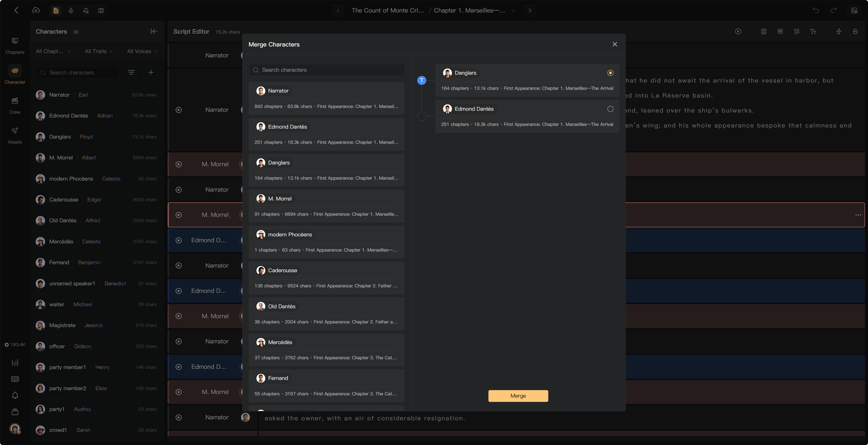
Task: Select M. Morrel card in merge list
Action: click(327, 206)
